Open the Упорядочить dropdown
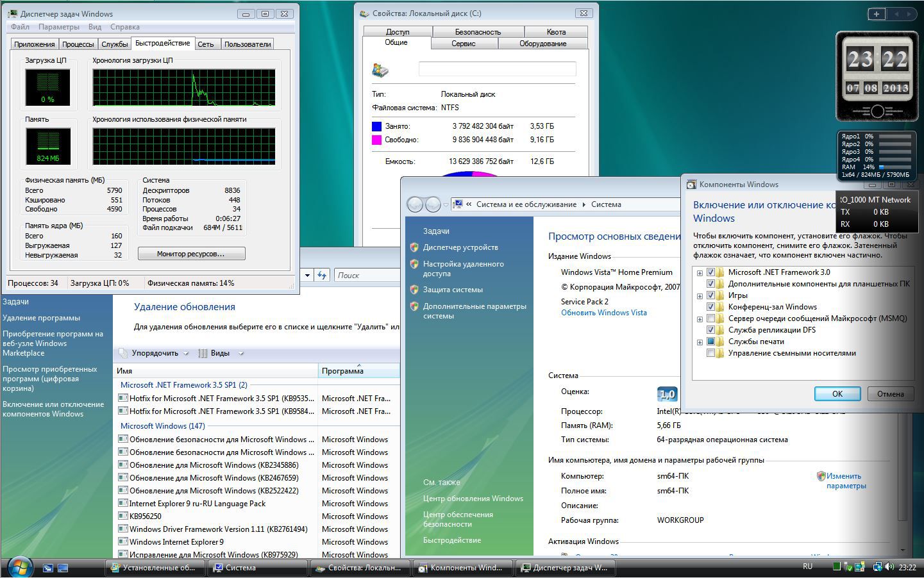Viewport: 924px width, 578px height. [154, 353]
